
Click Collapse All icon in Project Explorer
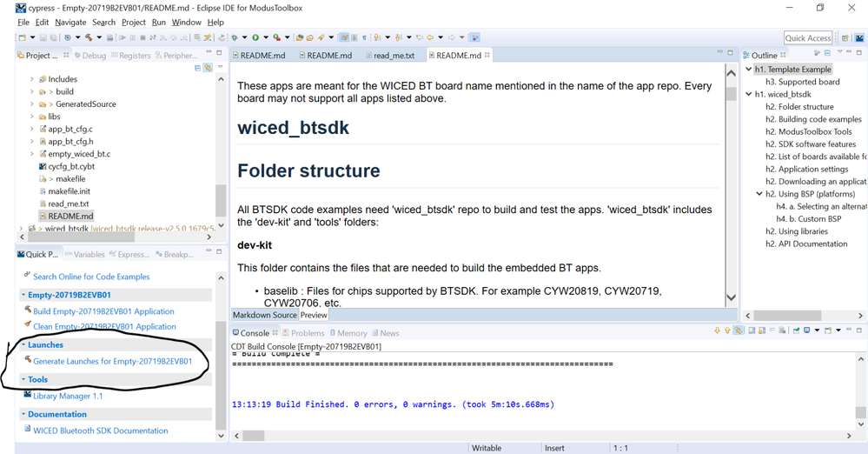[197, 68]
